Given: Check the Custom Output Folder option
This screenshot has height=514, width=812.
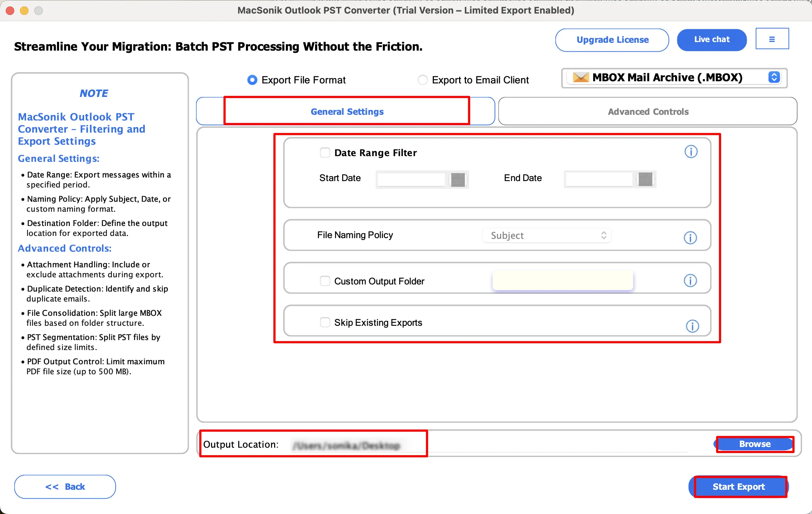Looking at the screenshot, I should click(x=325, y=281).
